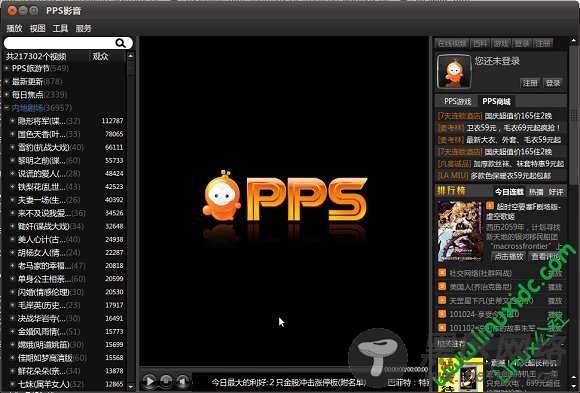
Task: Open the 播放 menu
Action: [x=14, y=28]
